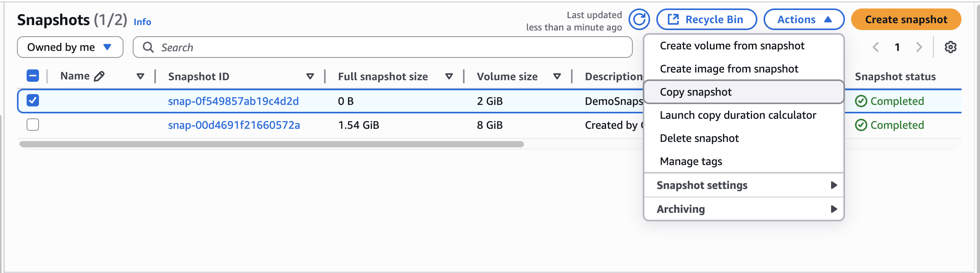Open the Owned by me dropdown
Screen dimensions: 980x273
70,47
